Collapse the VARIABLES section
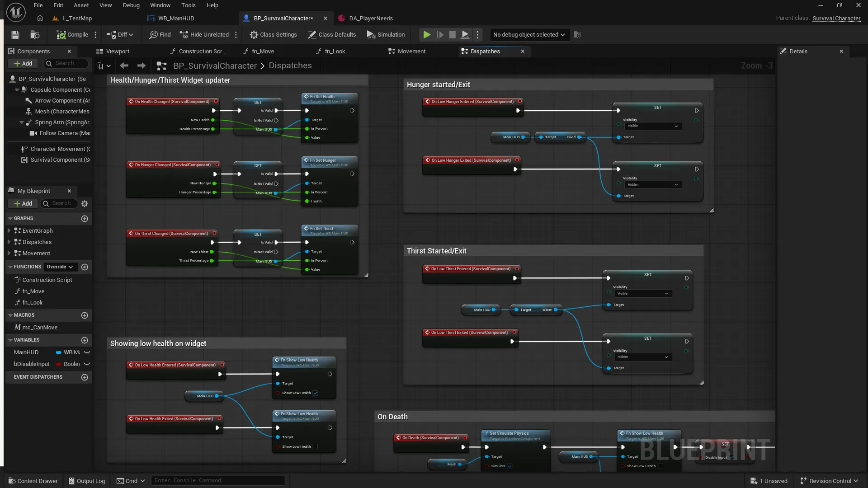868x488 pixels. tap(10, 340)
